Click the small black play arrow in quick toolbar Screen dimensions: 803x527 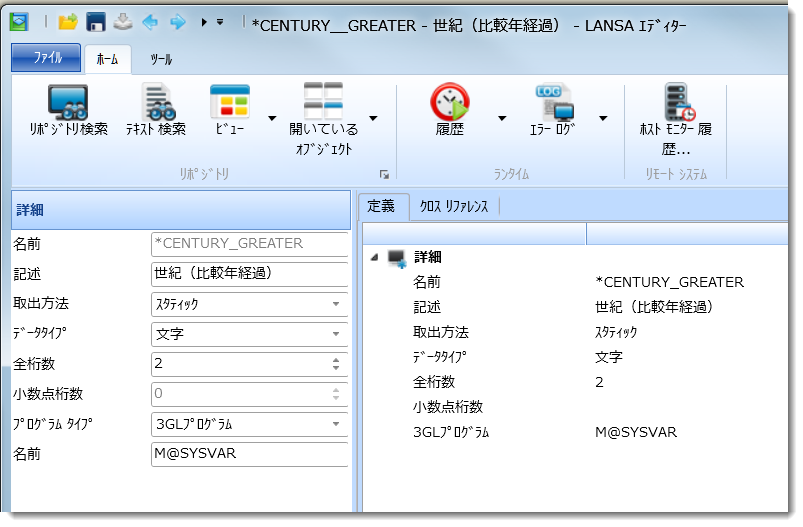click(204, 22)
